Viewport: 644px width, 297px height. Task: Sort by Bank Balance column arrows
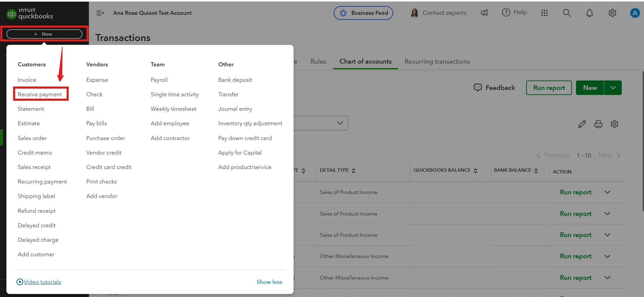[x=536, y=171]
